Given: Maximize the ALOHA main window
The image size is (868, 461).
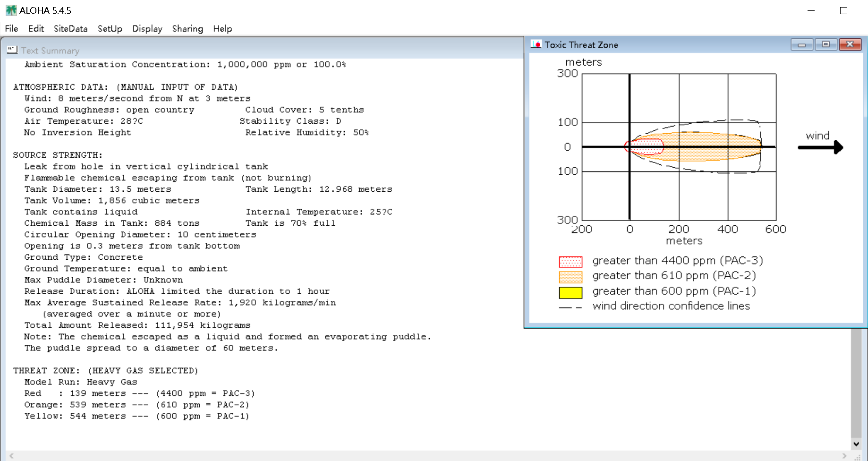Looking at the screenshot, I should pos(843,10).
